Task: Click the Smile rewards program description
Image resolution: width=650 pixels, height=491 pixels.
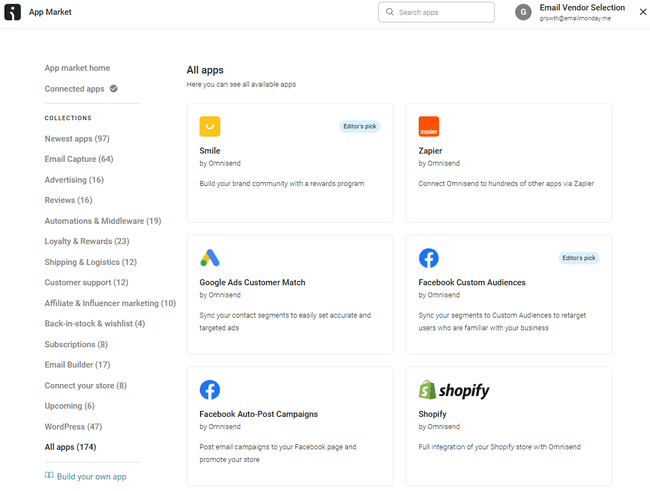Action: (282, 183)
